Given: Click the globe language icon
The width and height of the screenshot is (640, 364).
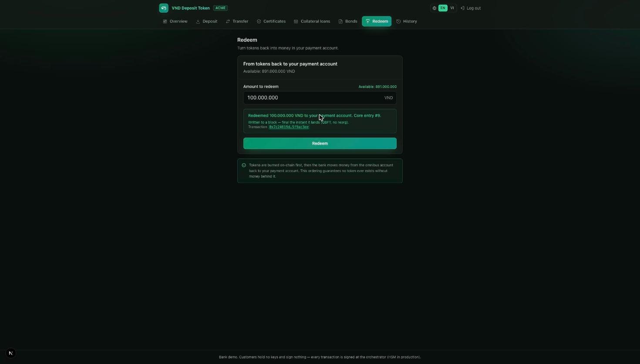Looking at the screenshot, I should pos(435,8).
